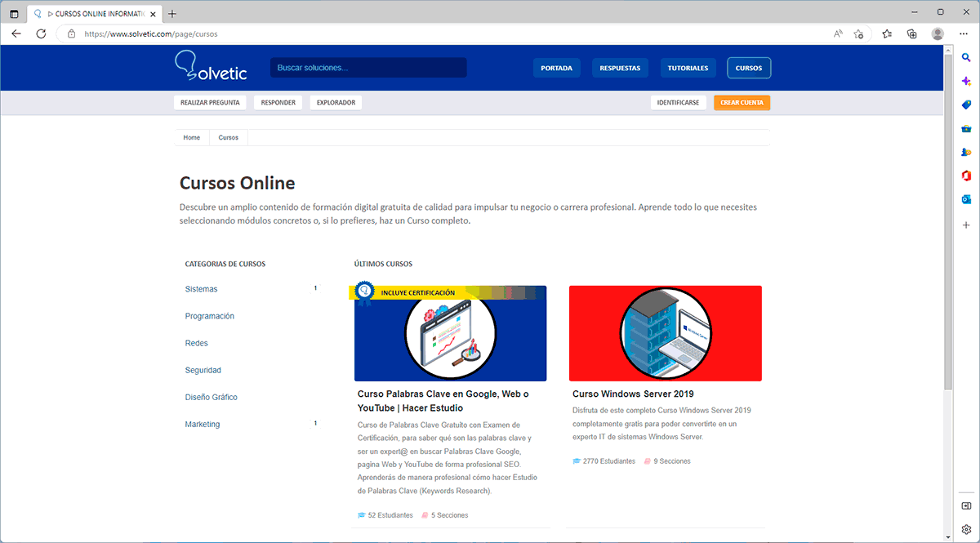Open the sidebar Shopping tag icon

(966, 105)
